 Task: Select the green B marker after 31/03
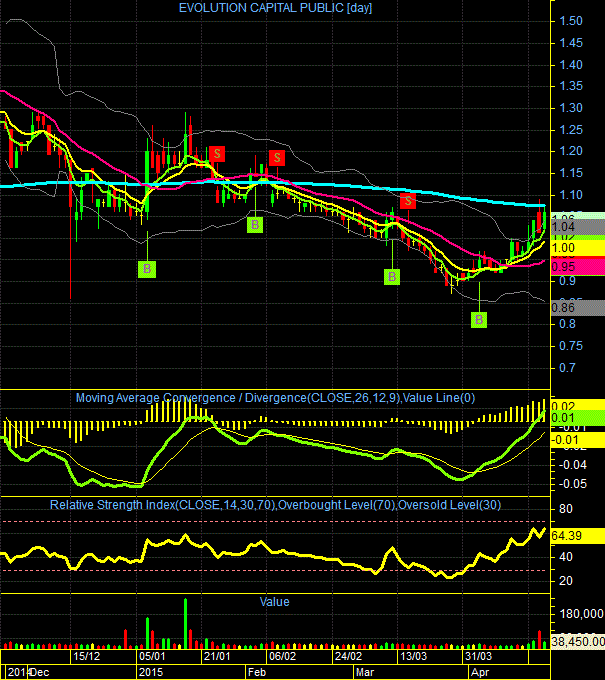[479, 320]
